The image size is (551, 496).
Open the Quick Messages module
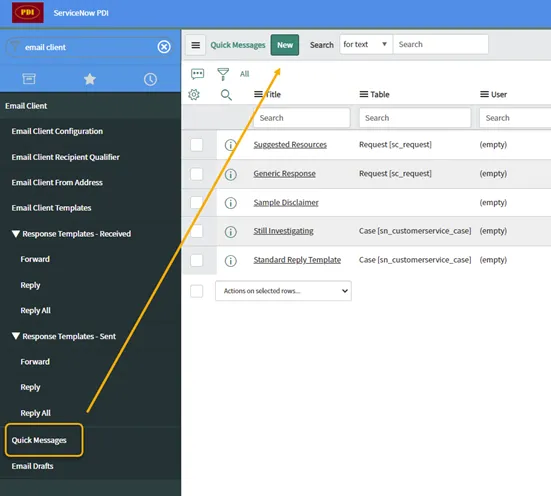tap(39, 440)
